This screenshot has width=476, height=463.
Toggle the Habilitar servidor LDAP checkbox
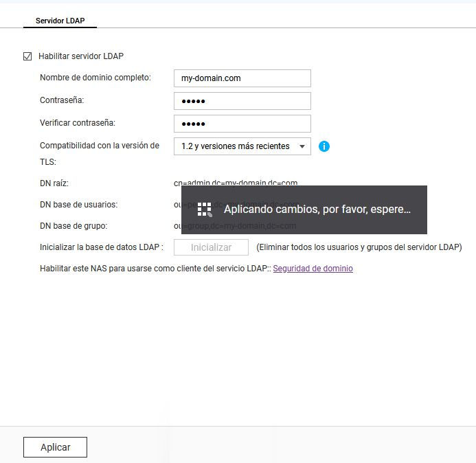coord(27,56)
